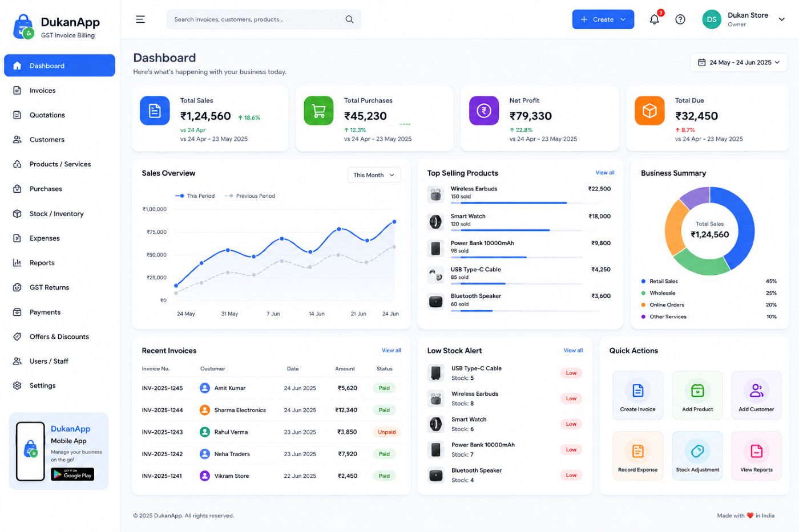This screenshot has width=799, height=532.
Task: Click Smart Watch thumbnail in Top Selling
Action: [435, 222]
